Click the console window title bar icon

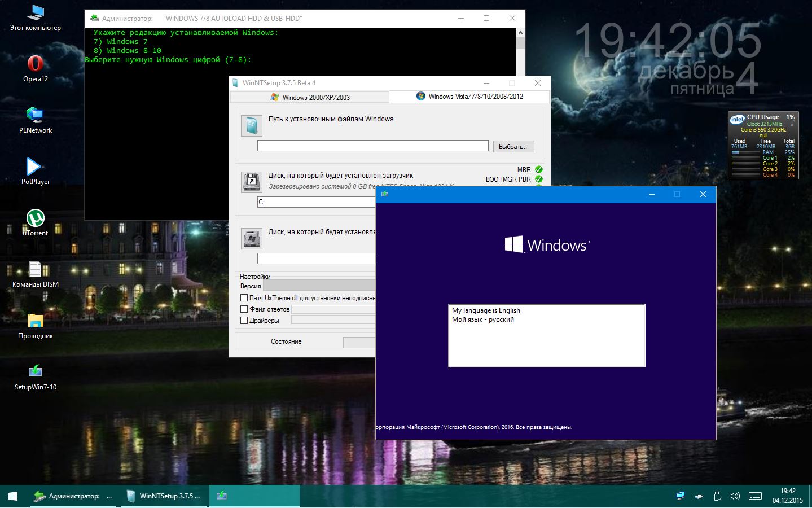(95, 19)
